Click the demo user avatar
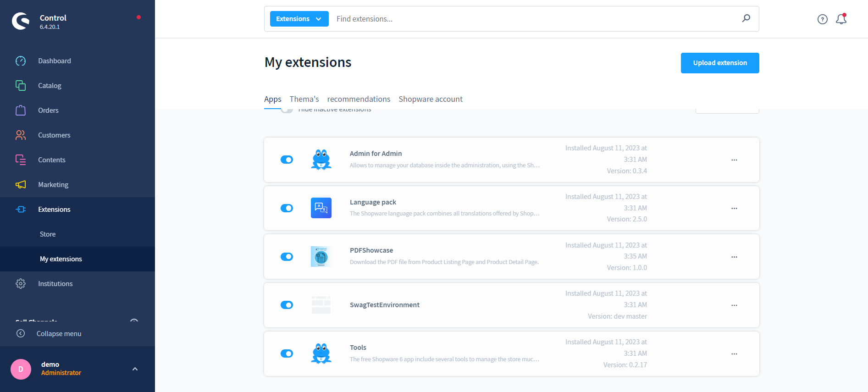This screenshot has width=868, height=392. coord(21,369)
